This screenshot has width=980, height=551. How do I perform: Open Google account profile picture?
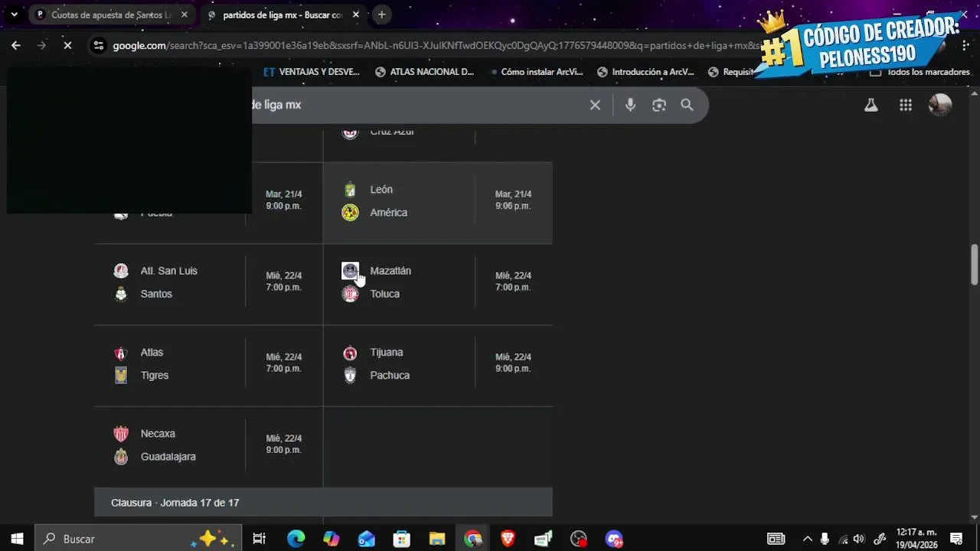[940, 105]
